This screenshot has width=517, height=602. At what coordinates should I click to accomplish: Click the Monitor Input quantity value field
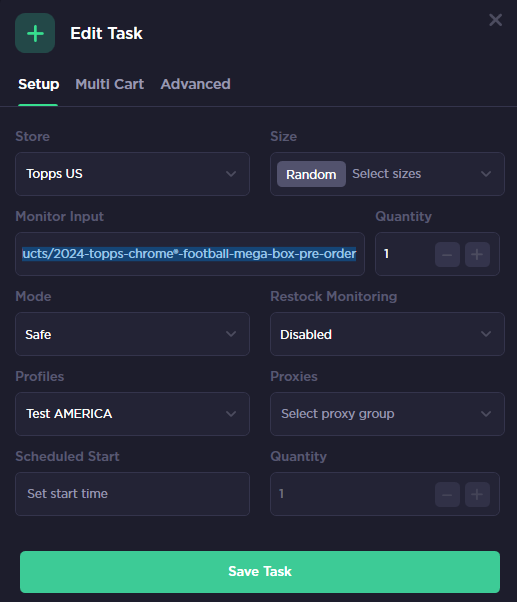click(405, 254)
